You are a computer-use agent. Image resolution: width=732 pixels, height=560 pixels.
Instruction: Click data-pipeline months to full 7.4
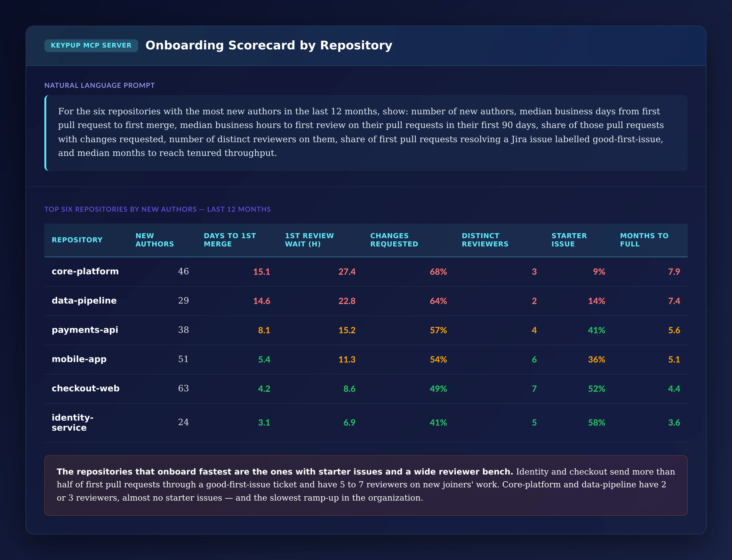[674, 301]
